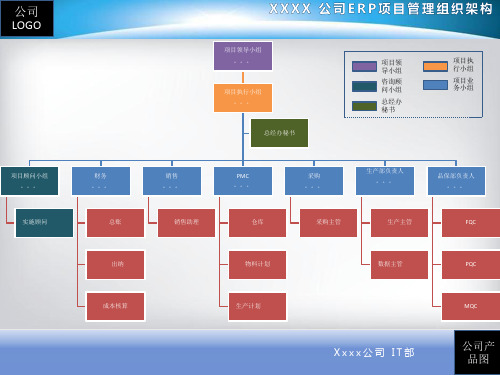Select legend label 项目执行小组

click(x=463, y=65)
